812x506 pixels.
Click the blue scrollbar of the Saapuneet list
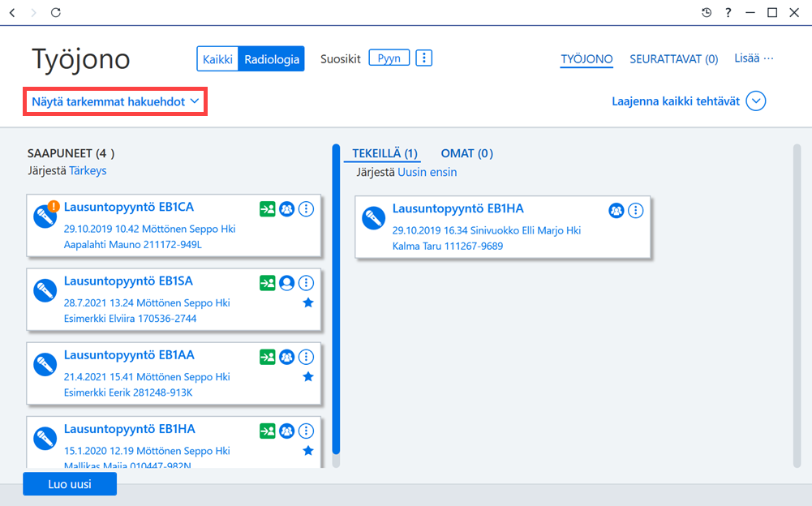(x=336, y=299)
